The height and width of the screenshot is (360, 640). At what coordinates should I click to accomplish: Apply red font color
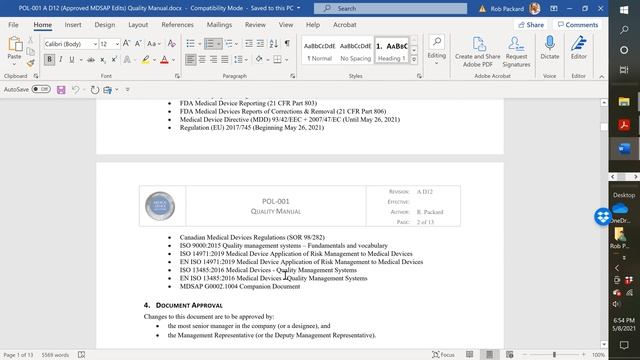pyautogui.click(x=164, y=60)
